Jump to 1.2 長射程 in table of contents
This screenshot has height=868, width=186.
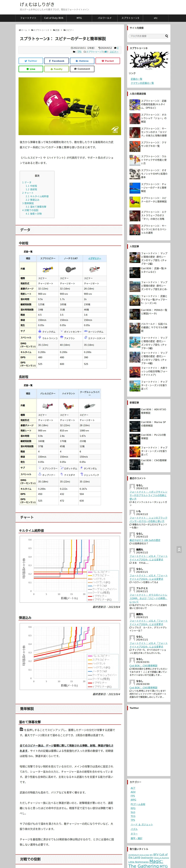click(31, 189)
